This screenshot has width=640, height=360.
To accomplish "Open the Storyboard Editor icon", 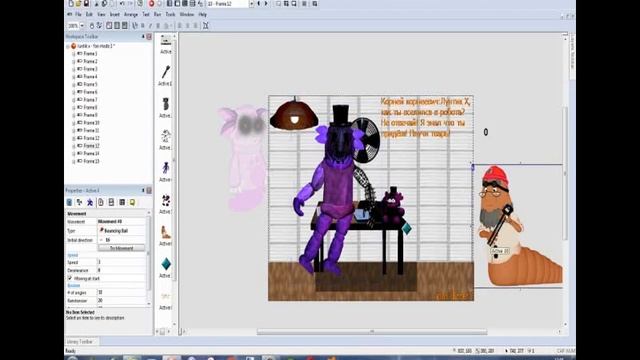I will (x=169, y=4).
